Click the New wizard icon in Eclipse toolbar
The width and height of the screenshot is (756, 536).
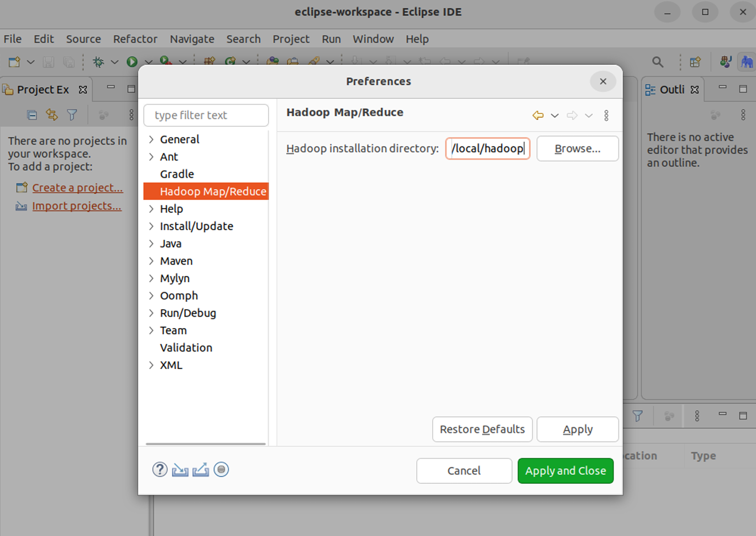(14, 62)
